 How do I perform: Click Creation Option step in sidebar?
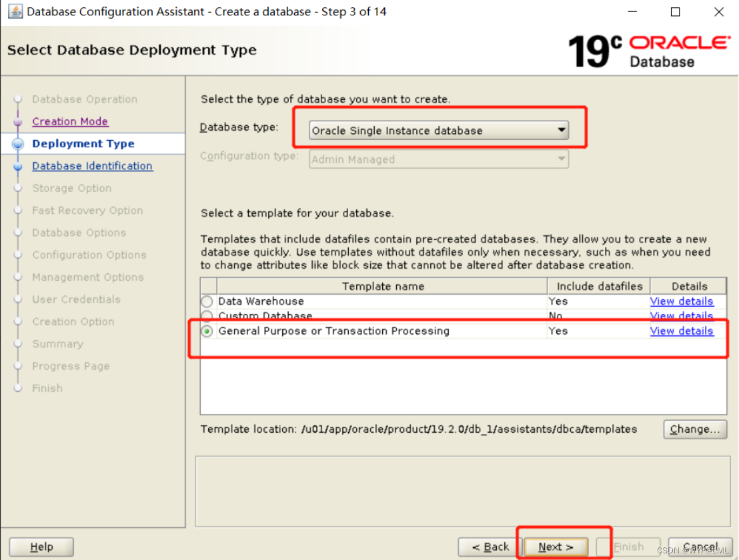tap(73, 322)
